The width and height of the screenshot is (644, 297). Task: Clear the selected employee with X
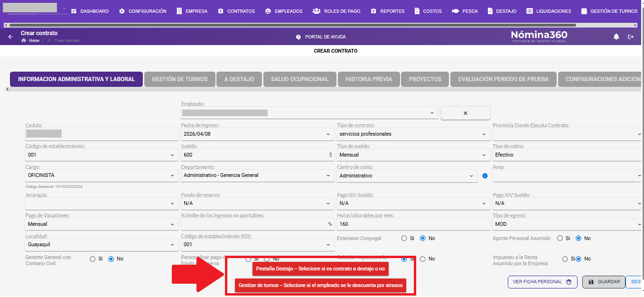[465, 113]
